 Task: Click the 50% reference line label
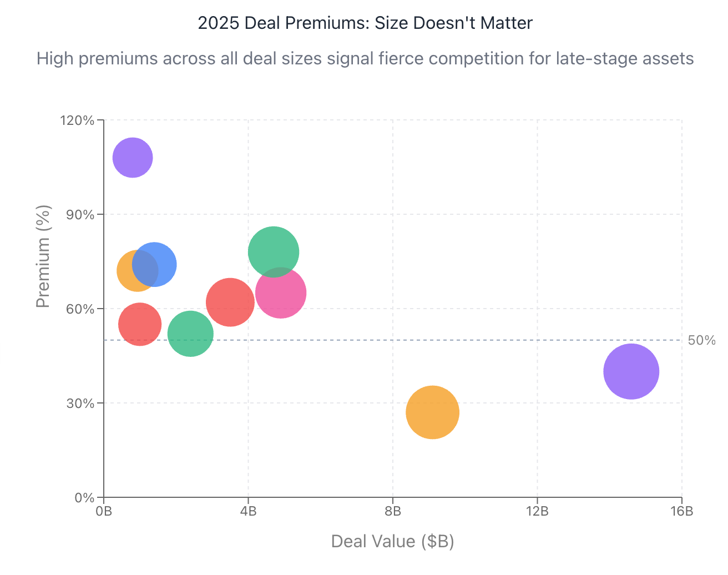[x=701, y=340]
